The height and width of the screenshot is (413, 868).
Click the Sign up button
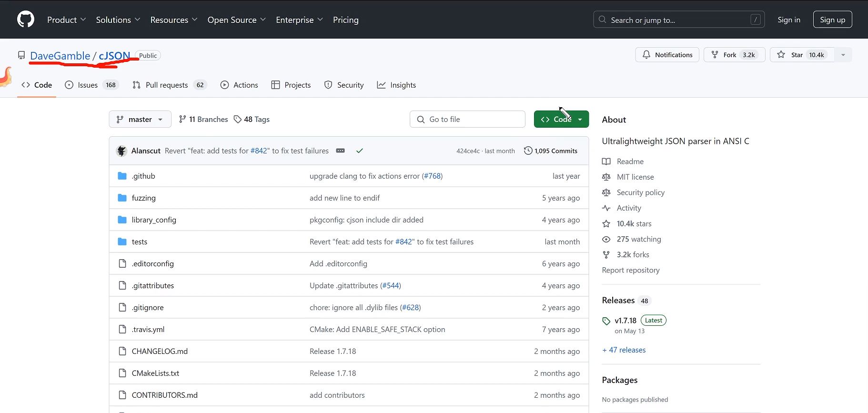833,20
